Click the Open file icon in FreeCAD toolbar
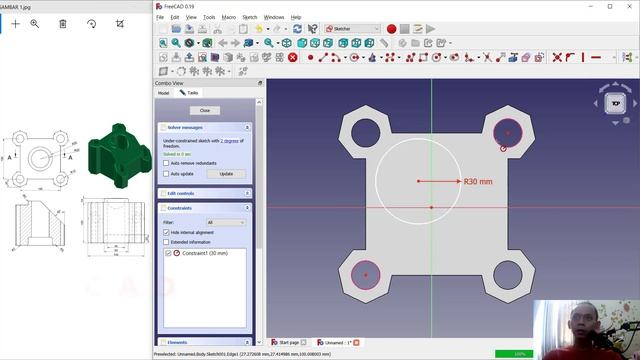 (x=176, y=29)
